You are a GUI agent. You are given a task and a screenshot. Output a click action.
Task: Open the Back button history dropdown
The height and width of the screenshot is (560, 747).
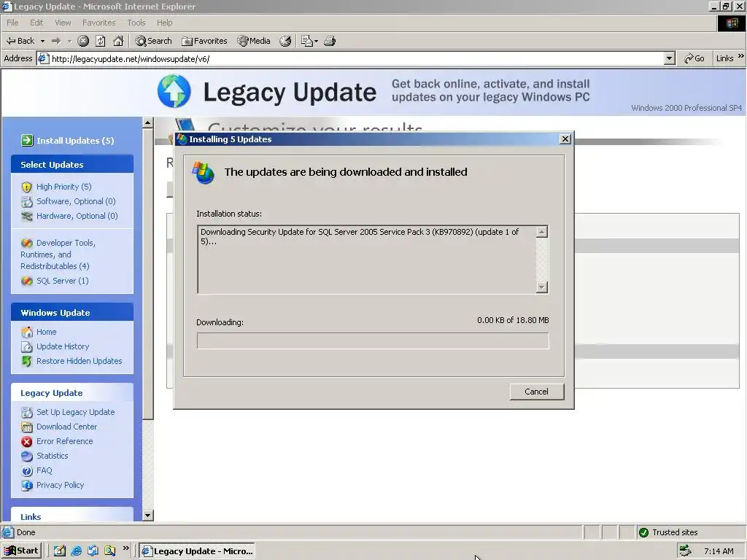(42, 41)
